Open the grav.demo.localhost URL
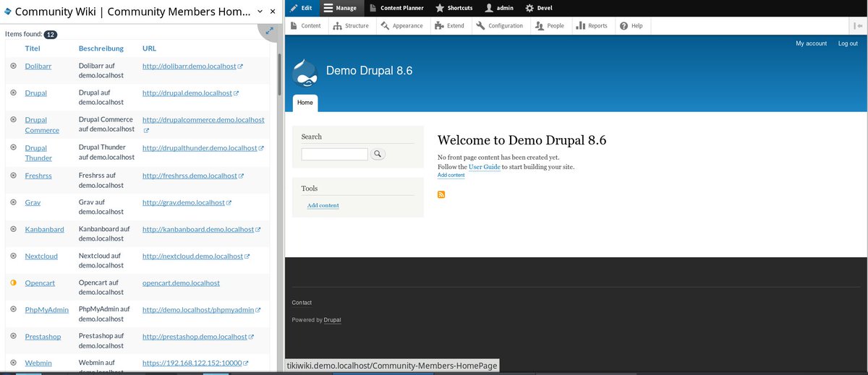The width and height of the screenshot is (868, 375). pos(184,202)
